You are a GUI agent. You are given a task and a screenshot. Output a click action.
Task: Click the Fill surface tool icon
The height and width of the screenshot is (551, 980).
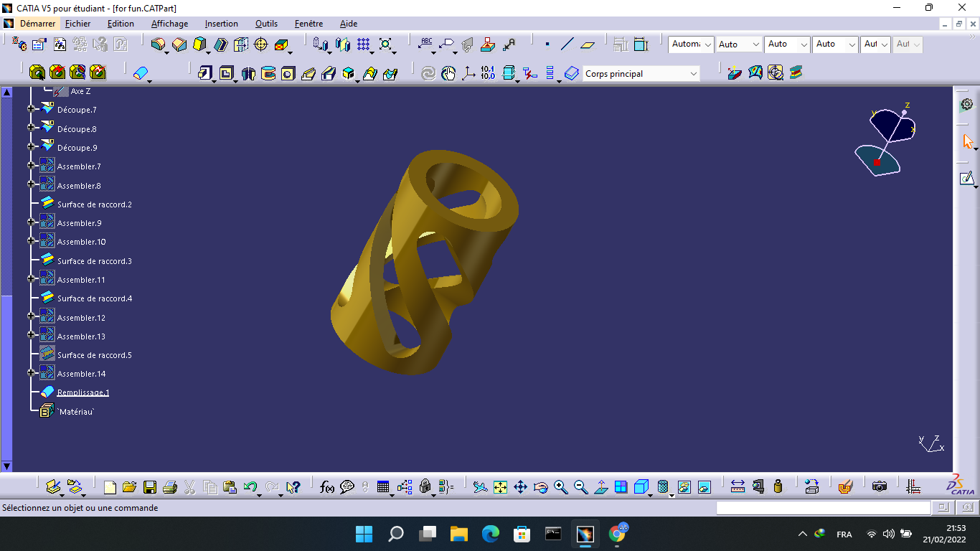coord(141,73)
